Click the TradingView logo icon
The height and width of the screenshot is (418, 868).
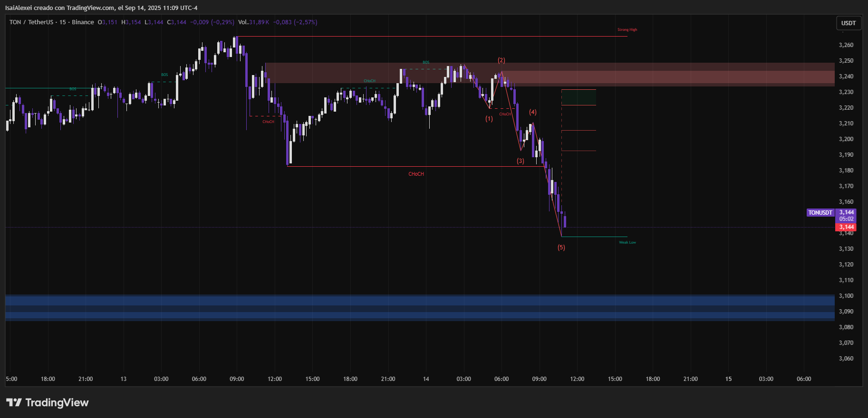(14, 403)
